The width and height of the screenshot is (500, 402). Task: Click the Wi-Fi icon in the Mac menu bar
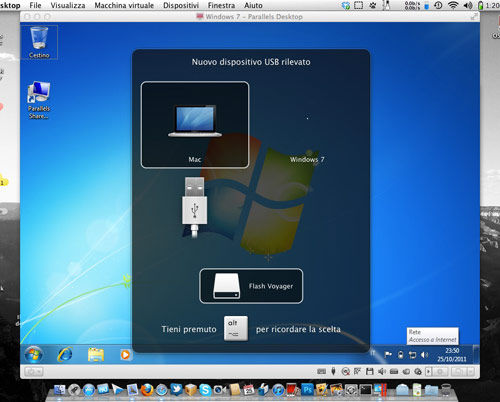(x=453, y=5)
